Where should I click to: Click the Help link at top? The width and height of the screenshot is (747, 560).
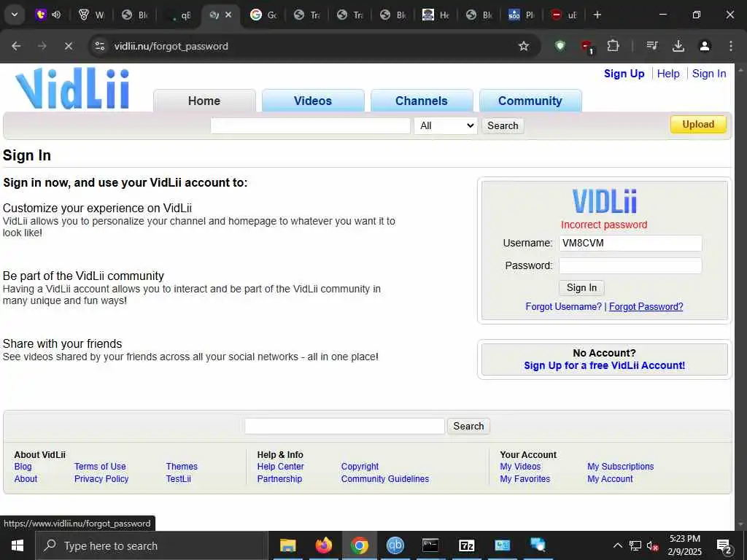668,74
